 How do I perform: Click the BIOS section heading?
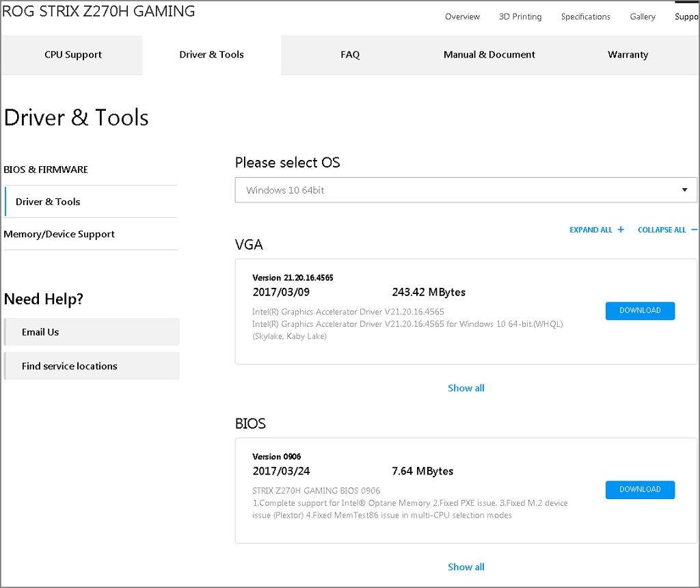250,424
